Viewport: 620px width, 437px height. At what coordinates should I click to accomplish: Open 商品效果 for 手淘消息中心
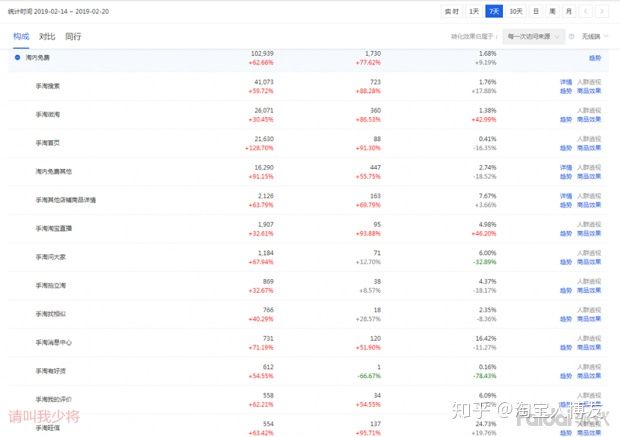coord(589,347)
